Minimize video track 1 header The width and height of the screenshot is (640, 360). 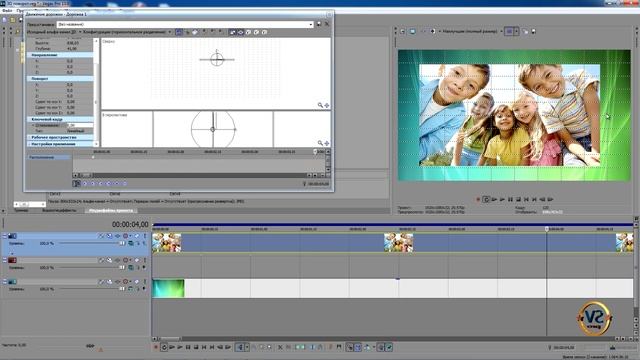4,236
